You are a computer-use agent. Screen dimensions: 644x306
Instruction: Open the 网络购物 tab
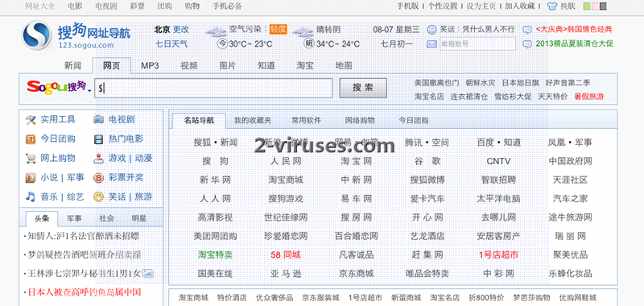tap(360, 120)
